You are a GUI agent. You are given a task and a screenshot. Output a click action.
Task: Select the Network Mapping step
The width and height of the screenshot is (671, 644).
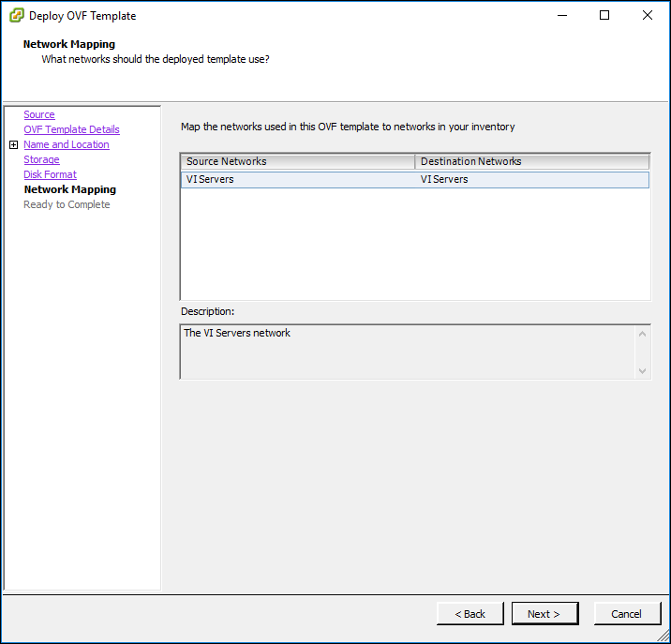[x=69, y=189]
